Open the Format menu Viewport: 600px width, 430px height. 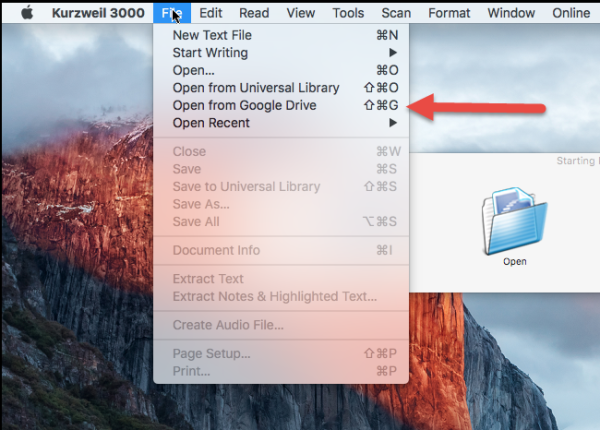pyautogui.click(x=449, y=13)
